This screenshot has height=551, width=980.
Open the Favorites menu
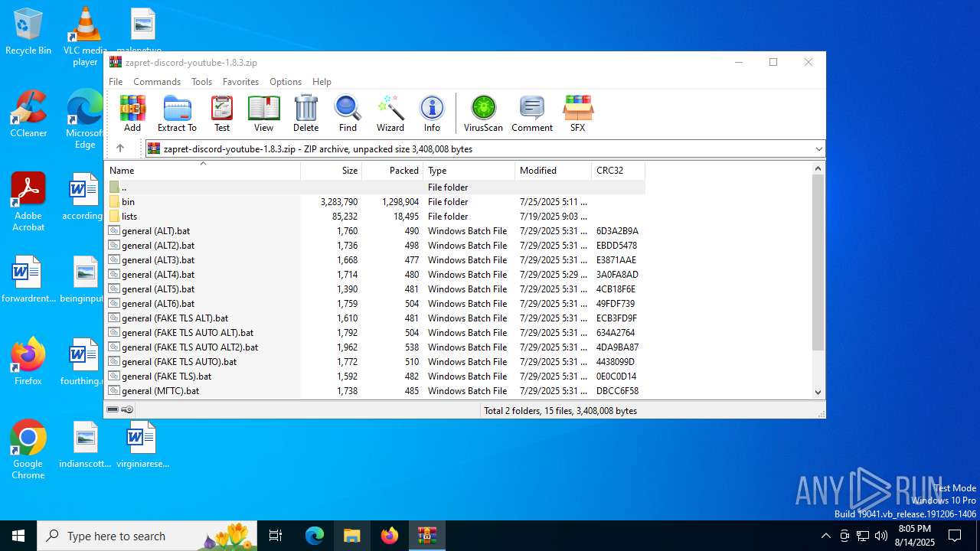pyautogui.click(x=240, y=81)
